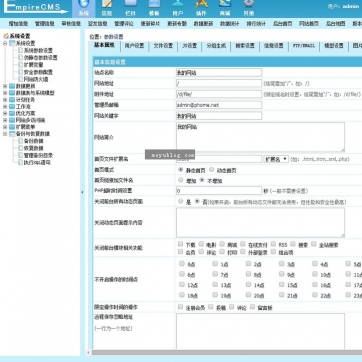Click the page icon beside 恢复数据

pyautogui.click(x=20, y=148)
